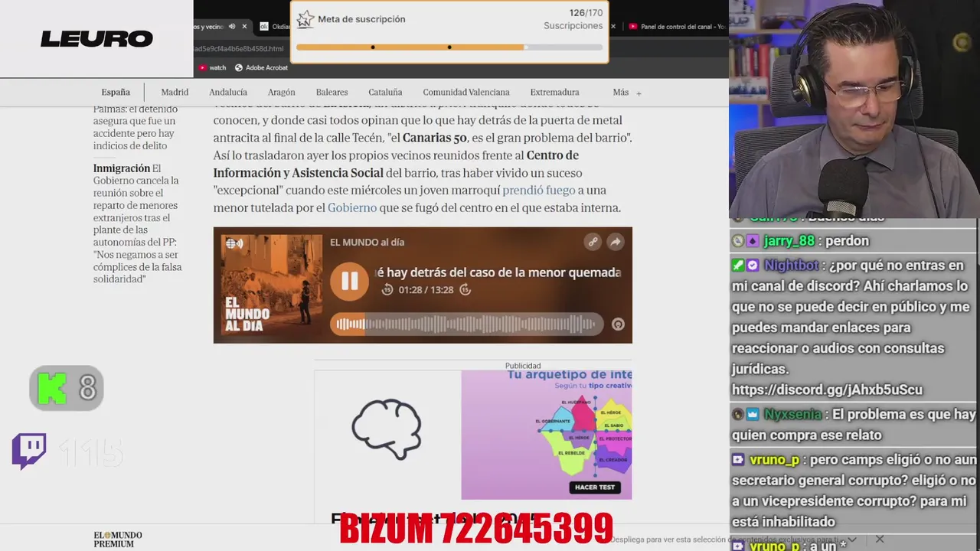Click the LEURO channel logo
This screenshot has width=980, height=551.
click(x=96, y=39)
